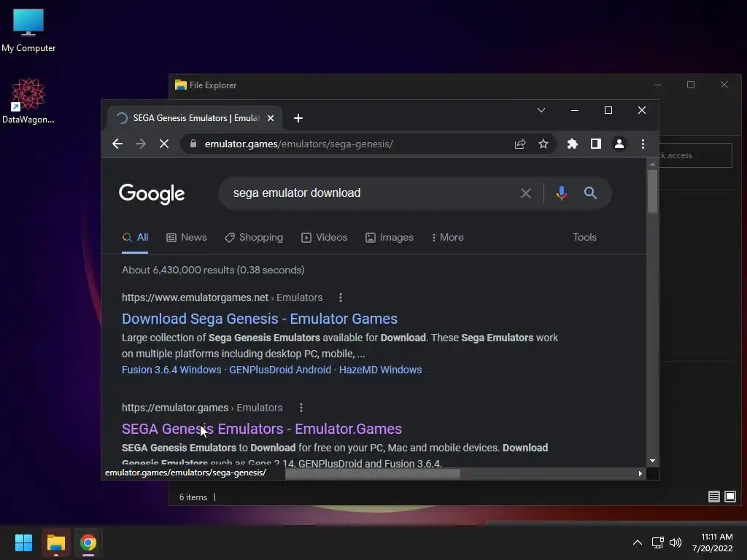
Task: Open 'Download Sega Genesis - Emulator Games' link
Action: (x=260, y=319)
